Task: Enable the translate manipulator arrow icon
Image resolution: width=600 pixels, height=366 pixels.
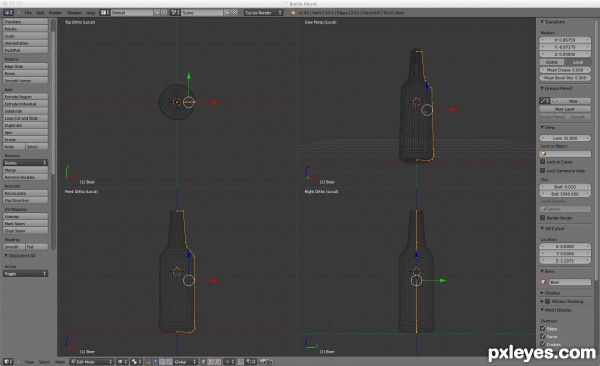Action: click(x=155, y=361)
